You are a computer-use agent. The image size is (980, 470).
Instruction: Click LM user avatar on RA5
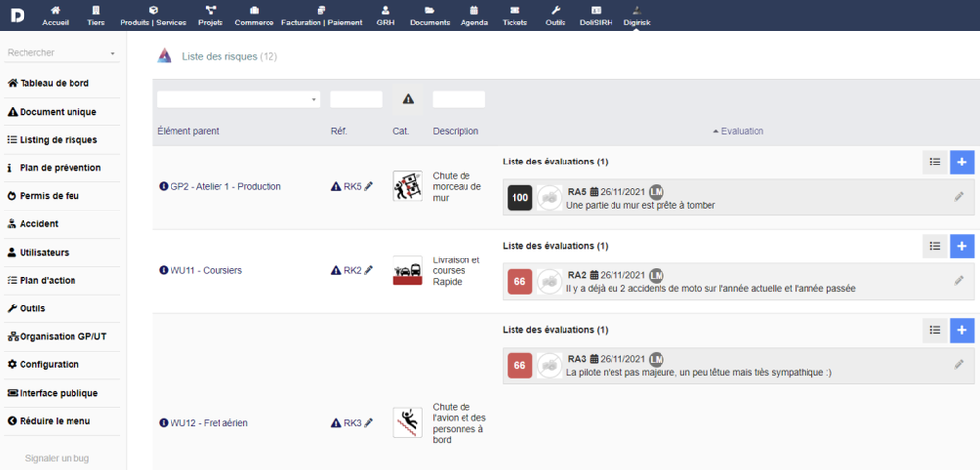point(657,191)
